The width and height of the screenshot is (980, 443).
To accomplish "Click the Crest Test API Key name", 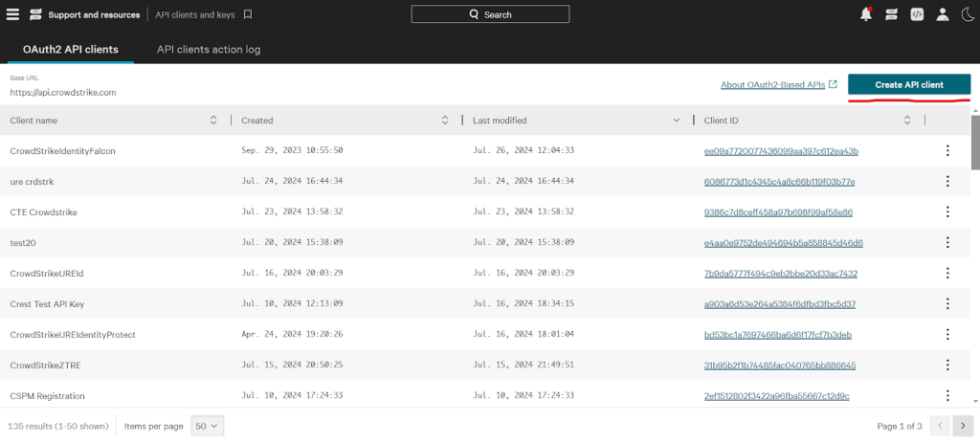I will (x=47, y=303).
